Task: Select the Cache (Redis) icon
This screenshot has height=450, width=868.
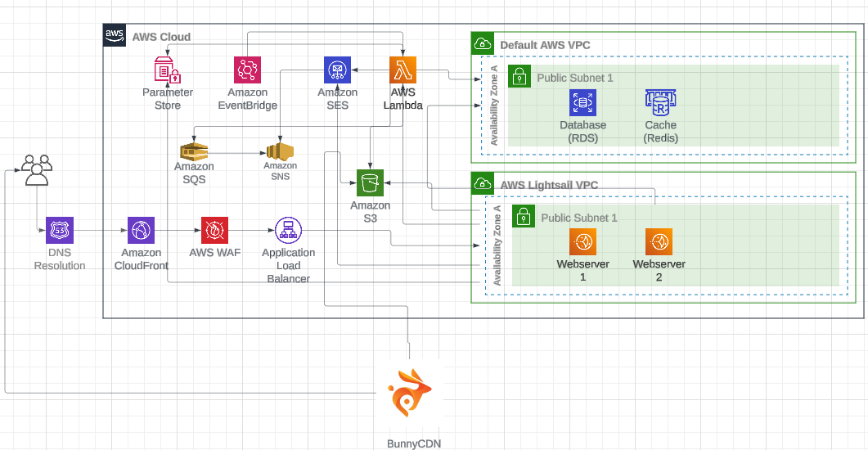Action: pos(659,103)
